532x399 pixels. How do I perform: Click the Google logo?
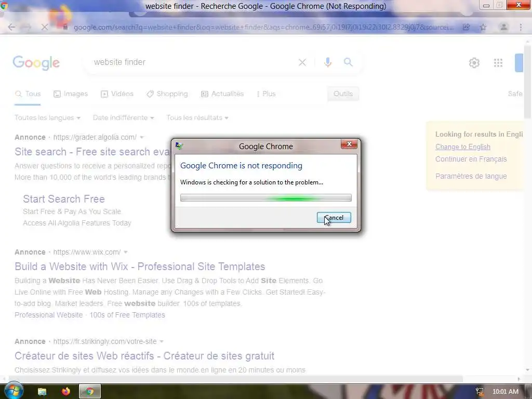36,63
